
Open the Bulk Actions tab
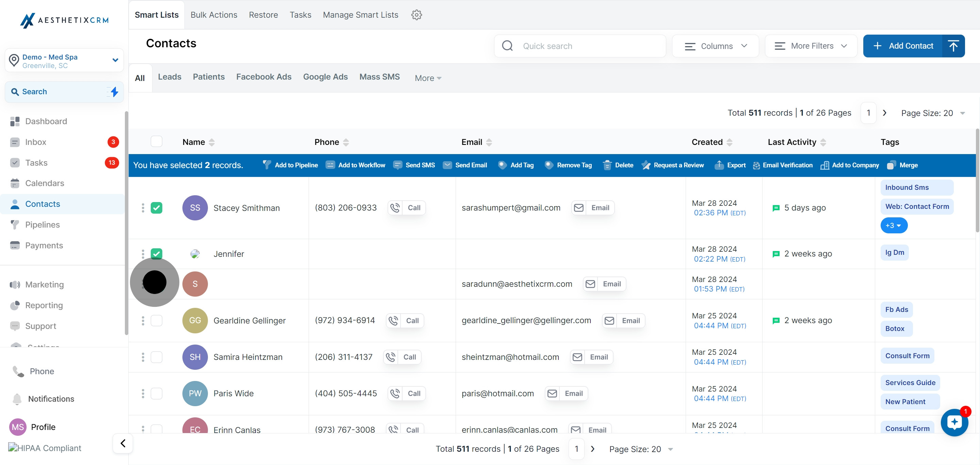(x=214, y=15)
